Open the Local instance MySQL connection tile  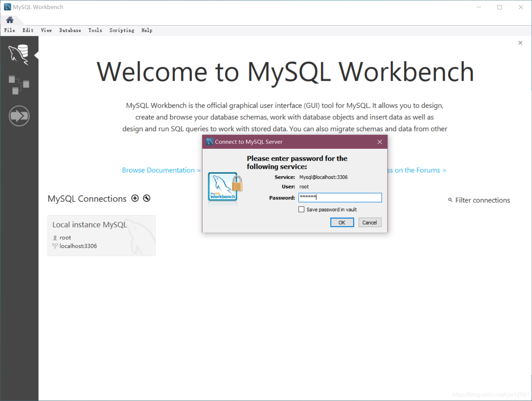[102, 235]
